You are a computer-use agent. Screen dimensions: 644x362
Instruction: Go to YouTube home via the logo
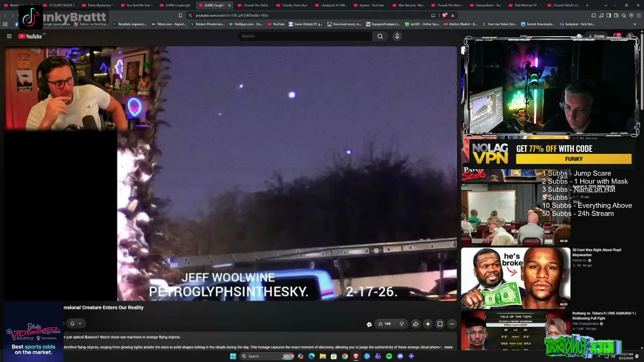30,36
